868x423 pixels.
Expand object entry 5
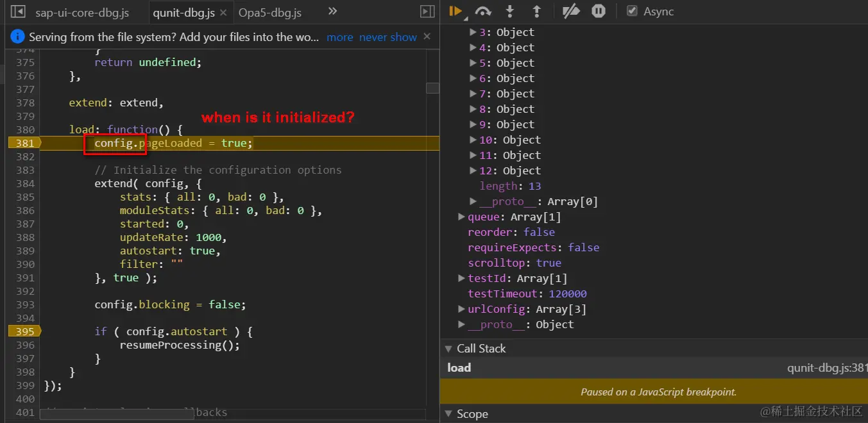[473, 63]
